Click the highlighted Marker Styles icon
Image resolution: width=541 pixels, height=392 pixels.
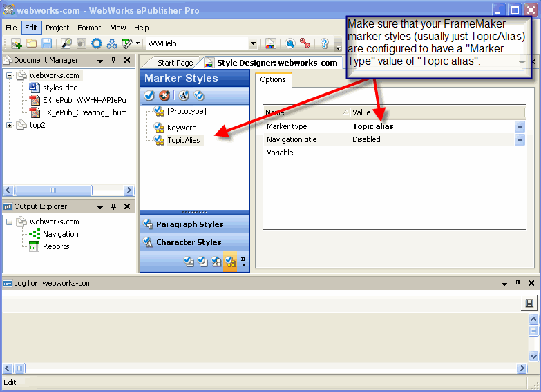pyautogui.click(x=230, y=262)
